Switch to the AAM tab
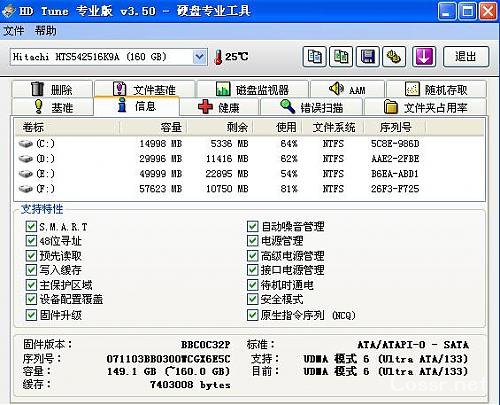The height and width of the screenshot is (405, 500). (x=347, y=89)
